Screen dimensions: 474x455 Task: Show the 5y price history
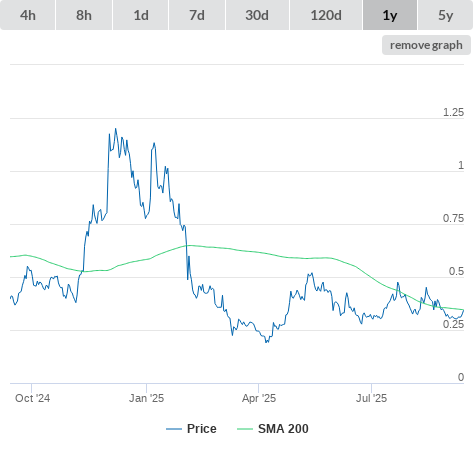click(446, 15)
